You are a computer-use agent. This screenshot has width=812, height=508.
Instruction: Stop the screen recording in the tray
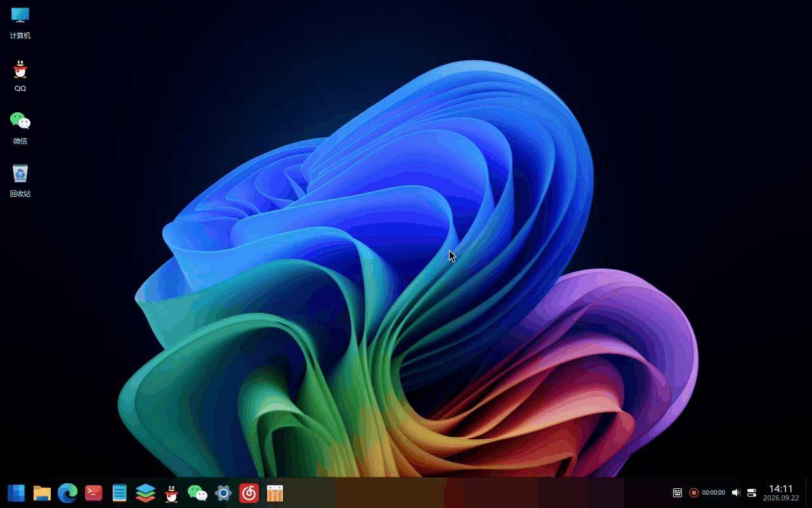pyautogui.click(x=694, y=493)
